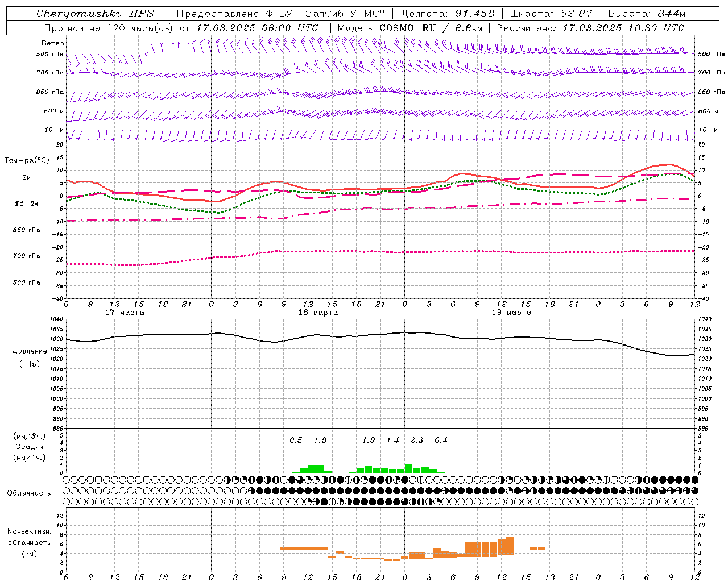Click the '(мм/1ч.)' precipitation unit label
Screen dimensions: 728x582
(x=30, y=458)
